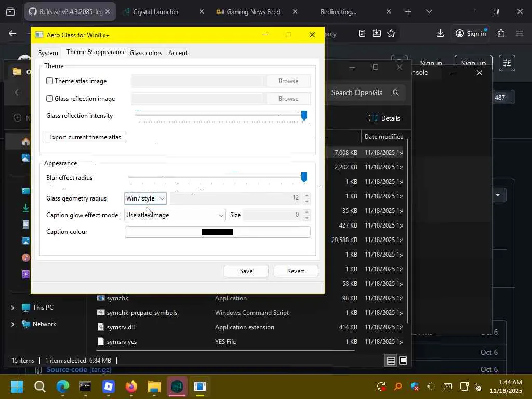Adjust the Glass reflection intensity slider handle
This screenshot has height=399, width=532.
(x=304, y=115)
